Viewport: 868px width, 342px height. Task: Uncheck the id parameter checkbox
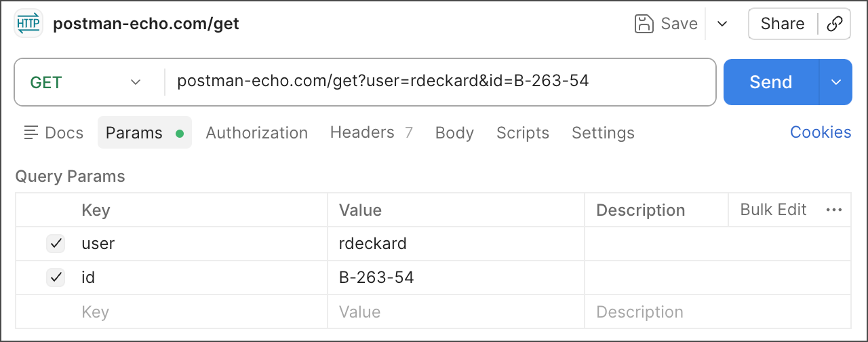[x=56, y=278]
